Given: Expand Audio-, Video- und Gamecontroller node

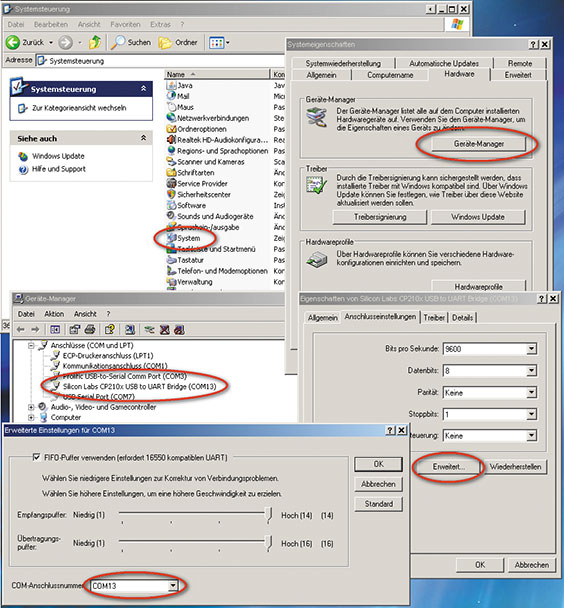Looking at the screenshot, I should [31, 407].
